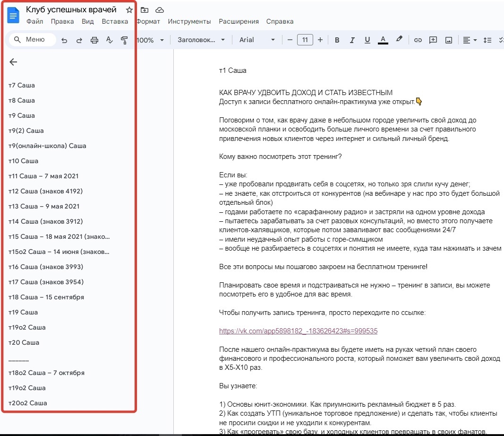
Task: Jump to outline heading т9 Саша
Action: [22, 115]
